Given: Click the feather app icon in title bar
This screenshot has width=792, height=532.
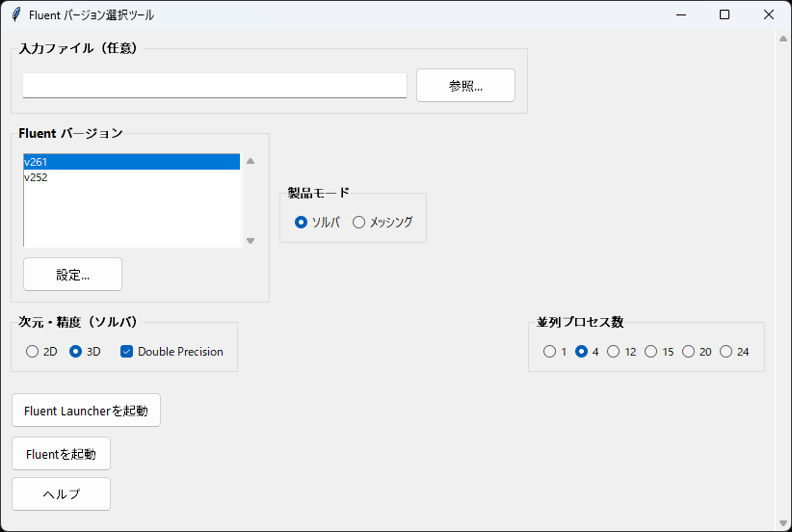Looking at the screenshot, I should [16, 14].
